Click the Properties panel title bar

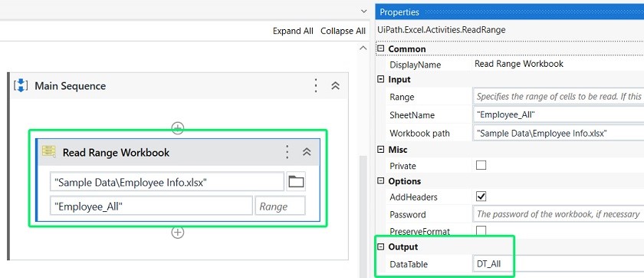click(x=509, y=12)
